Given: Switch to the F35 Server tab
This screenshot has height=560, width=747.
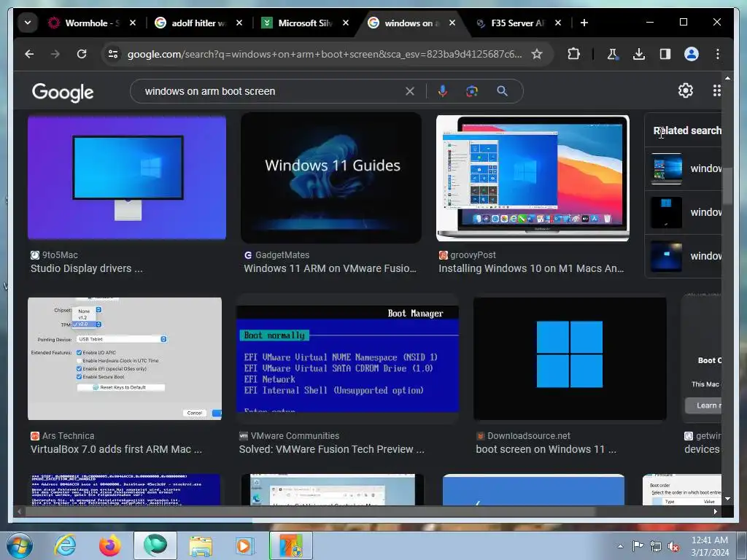Looking at the screenshot, I should coord(518,23).
